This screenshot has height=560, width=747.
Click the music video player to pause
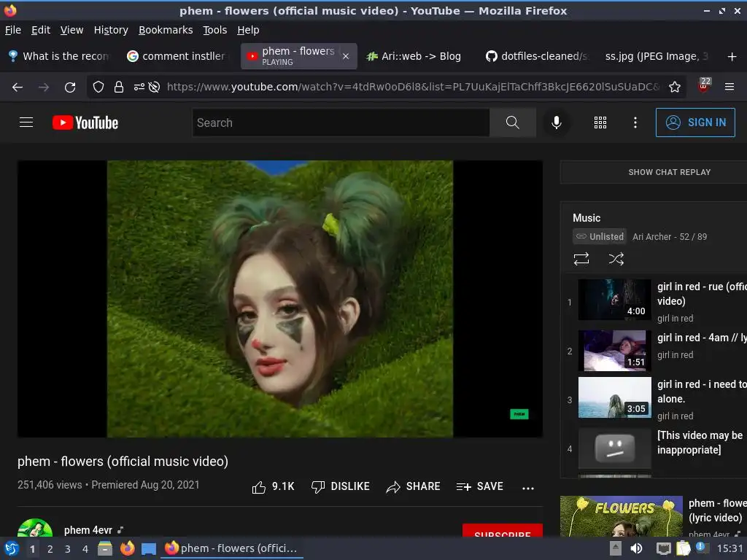(x=279, y=298)
